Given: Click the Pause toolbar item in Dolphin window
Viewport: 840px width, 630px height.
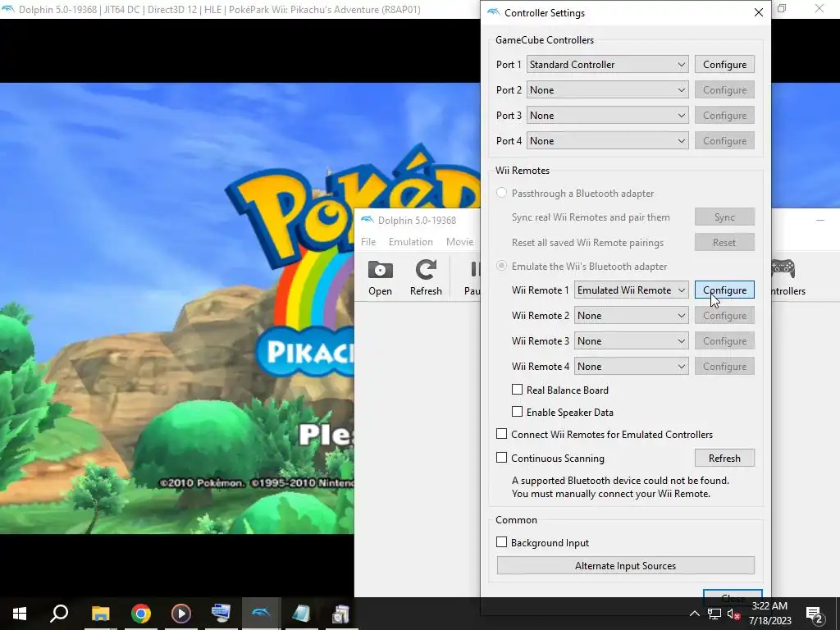Looking at the screenshot, I should 472,277.
